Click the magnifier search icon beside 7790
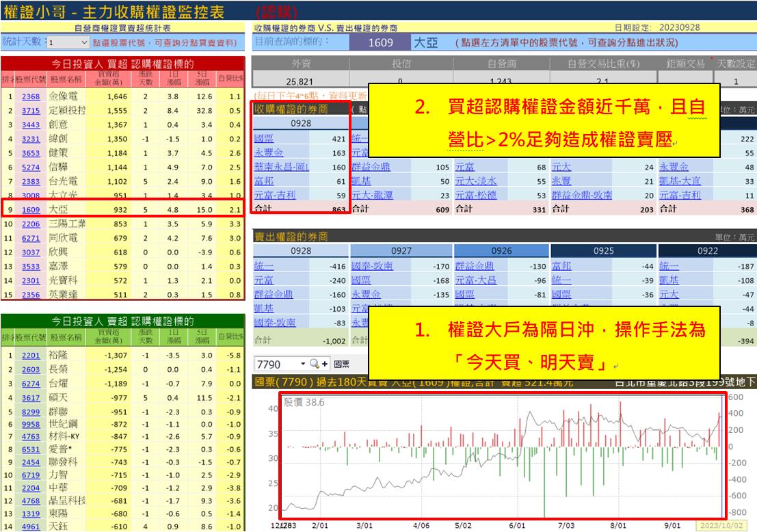This screenshot has height=532, width=757. 315,364
